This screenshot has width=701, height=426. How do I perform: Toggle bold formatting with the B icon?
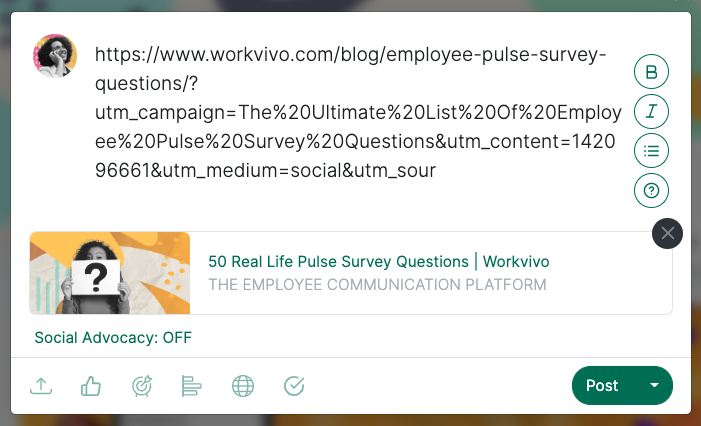[x=651, y=72]
